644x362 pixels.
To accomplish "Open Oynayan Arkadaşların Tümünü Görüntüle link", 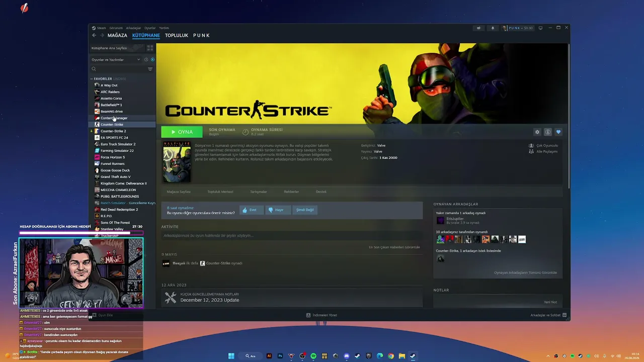I will pos(526,273).
